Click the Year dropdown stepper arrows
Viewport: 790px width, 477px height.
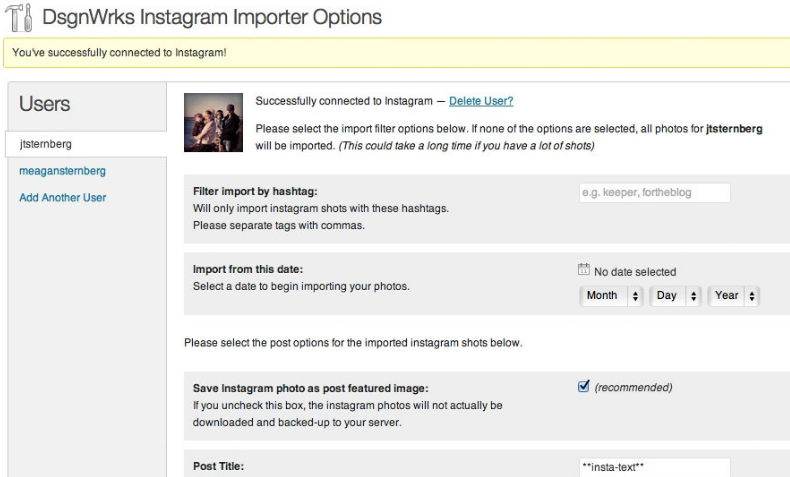(752, 296)
